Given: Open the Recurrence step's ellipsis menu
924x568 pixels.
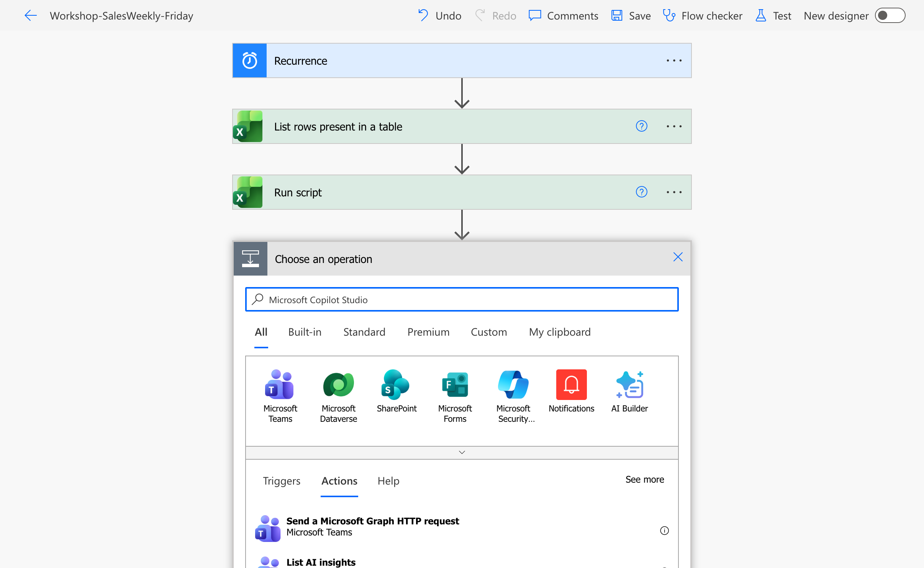Looking at the screenshot, I should tap(674, 60).
